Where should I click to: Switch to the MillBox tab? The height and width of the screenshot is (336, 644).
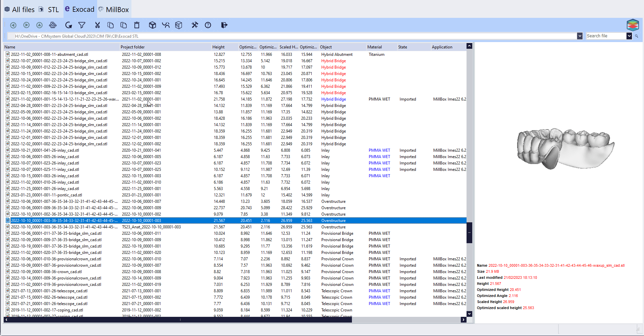coord(114,9)
